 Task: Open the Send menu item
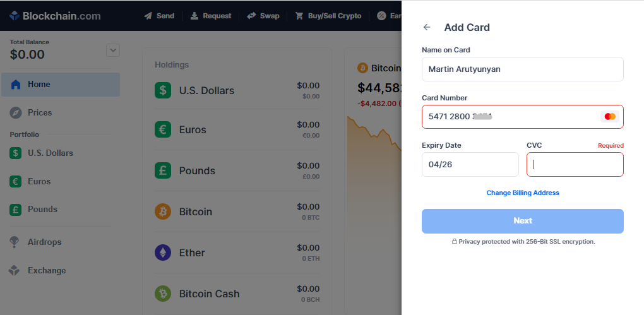click(x=159, y=16)
